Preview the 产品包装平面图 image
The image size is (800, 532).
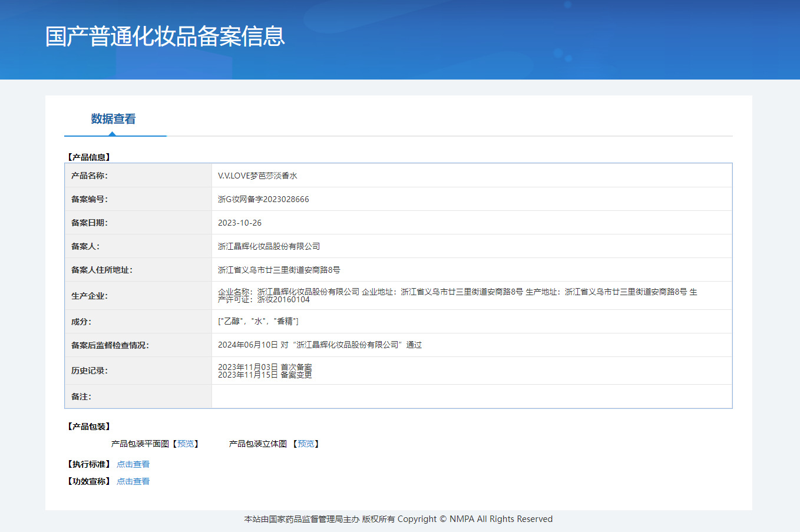point(186,444)
